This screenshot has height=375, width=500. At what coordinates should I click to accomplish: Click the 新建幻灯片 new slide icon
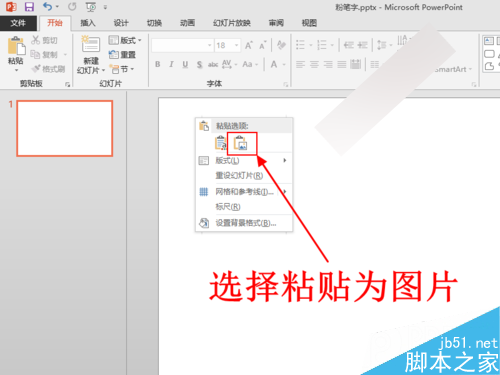click(90, 44)
